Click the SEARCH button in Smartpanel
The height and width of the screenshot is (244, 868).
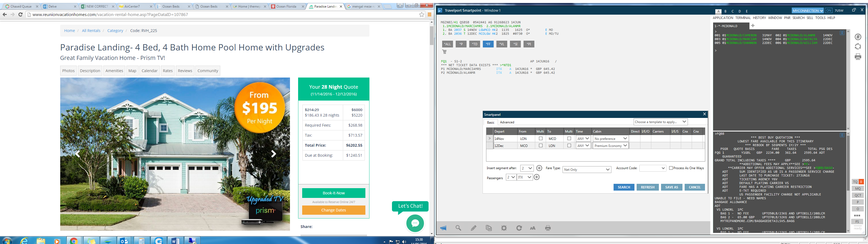(624, 187)
